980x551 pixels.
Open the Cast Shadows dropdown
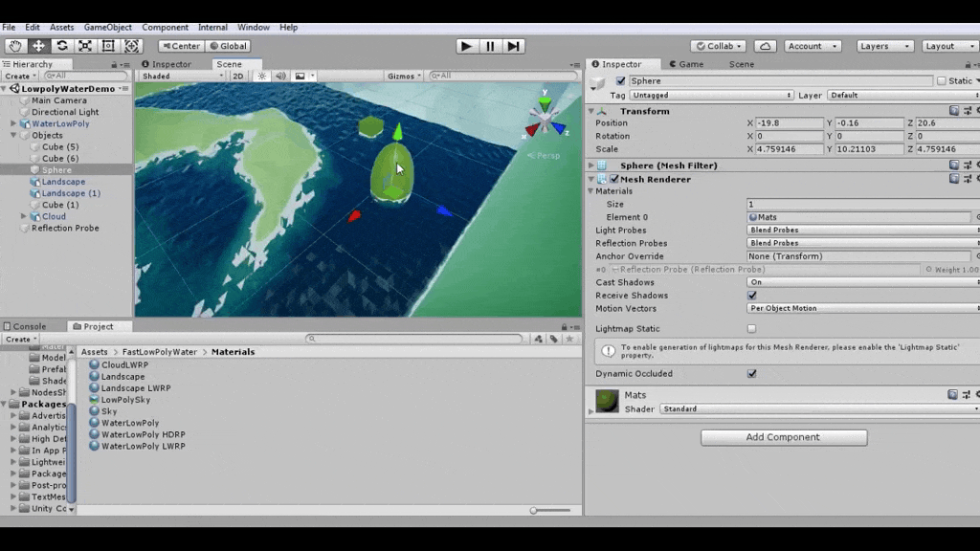(861, 282)
